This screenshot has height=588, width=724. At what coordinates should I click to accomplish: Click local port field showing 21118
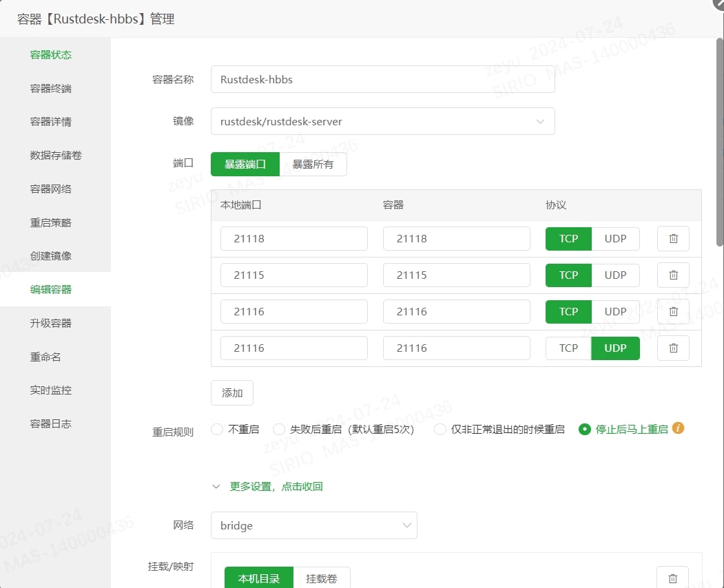click(294, 239)
